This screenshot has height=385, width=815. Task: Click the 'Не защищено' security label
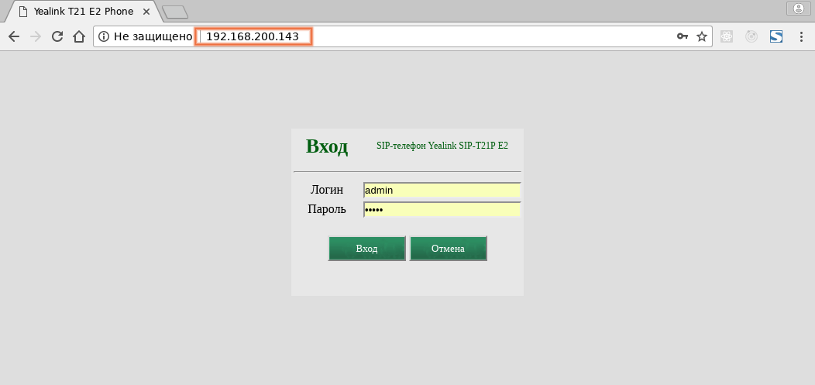point(153,36)
